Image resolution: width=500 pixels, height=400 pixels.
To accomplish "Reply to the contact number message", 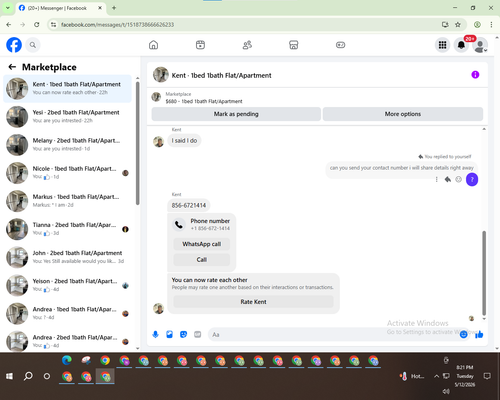I will (x=448, y=180).
